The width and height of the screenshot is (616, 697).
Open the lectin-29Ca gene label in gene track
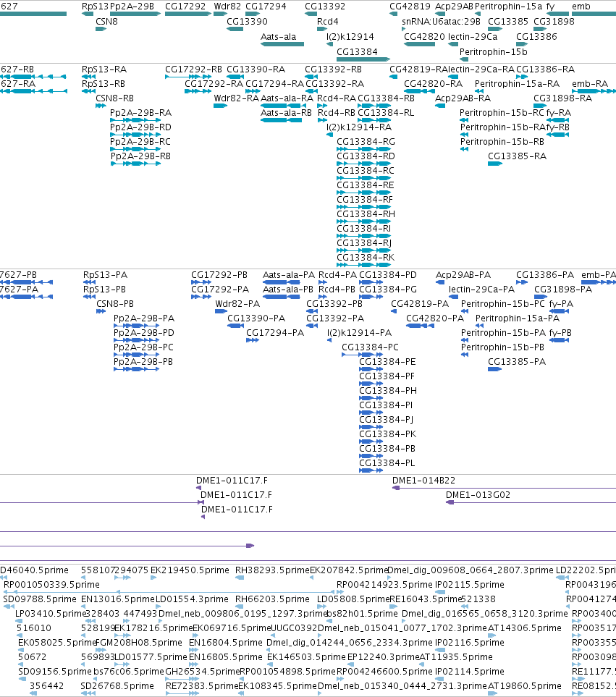pyautogui.click(x=473, y=37)
